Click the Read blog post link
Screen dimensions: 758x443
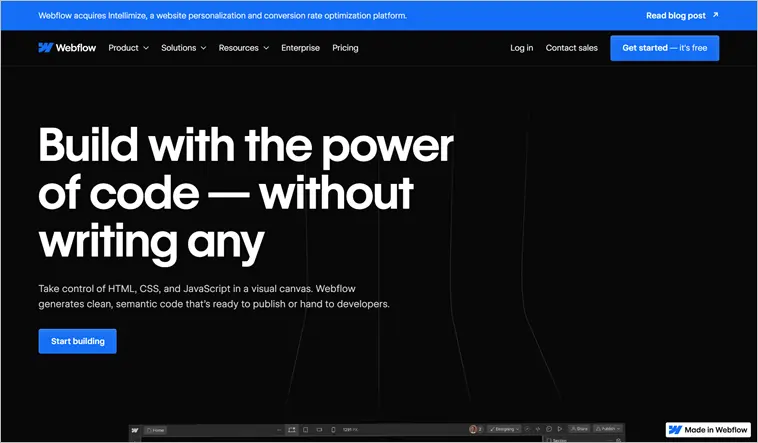tap(675, 16)
